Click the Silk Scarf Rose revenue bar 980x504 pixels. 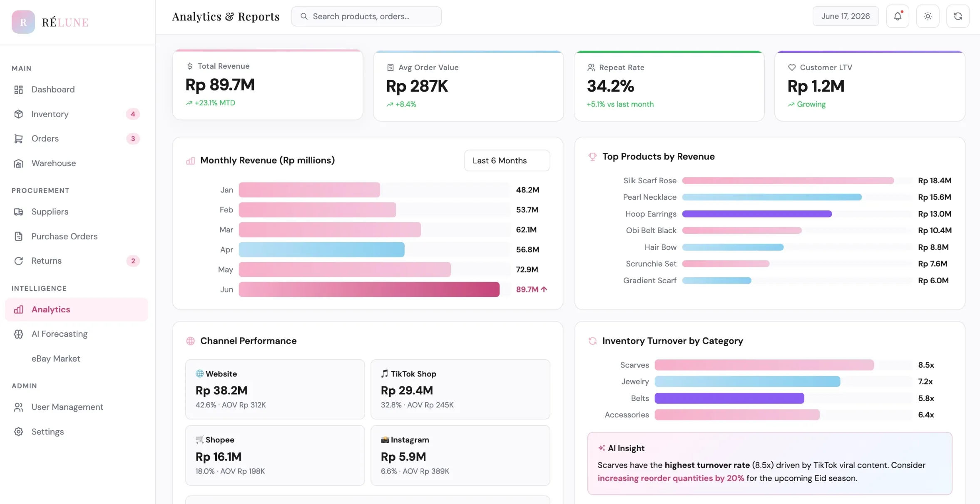[788, 181]
